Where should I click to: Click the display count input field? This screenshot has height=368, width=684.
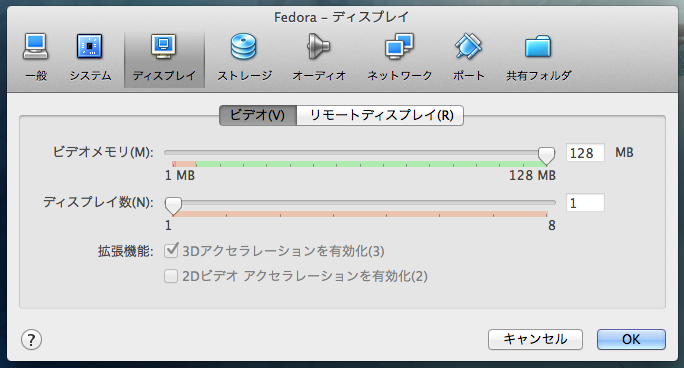click(x=585, y=203)
